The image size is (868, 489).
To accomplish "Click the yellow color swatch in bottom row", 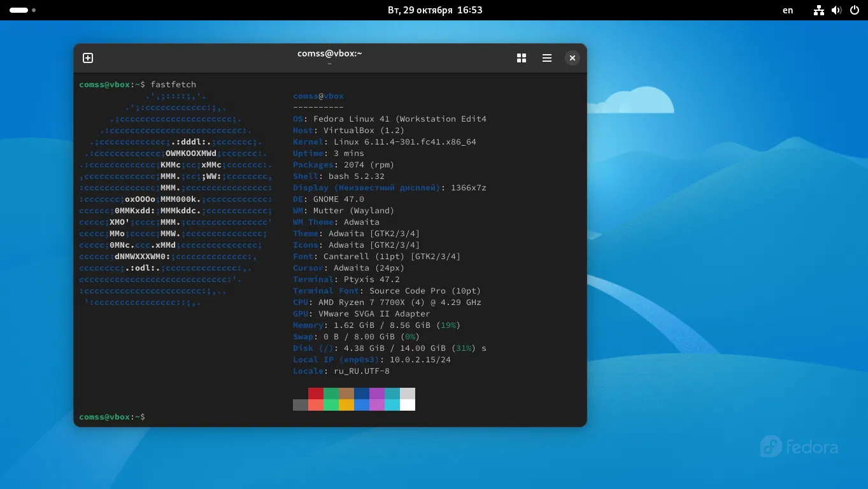I will (346, 405).
